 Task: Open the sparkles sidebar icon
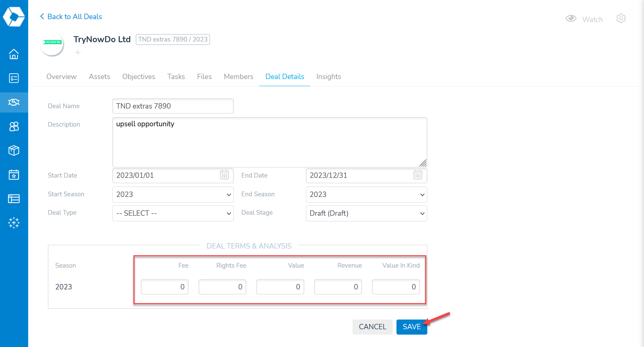pyautogui.click(x=14, y=223)
